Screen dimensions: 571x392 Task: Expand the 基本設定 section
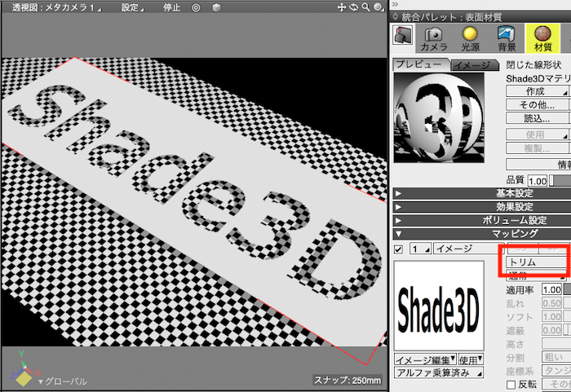click(x=482, y=193)
